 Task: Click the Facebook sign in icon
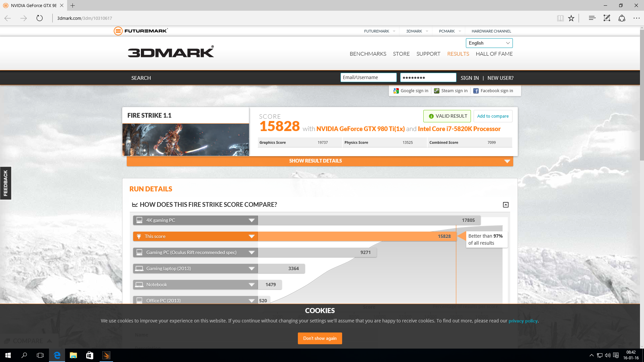tap(476, 91)
